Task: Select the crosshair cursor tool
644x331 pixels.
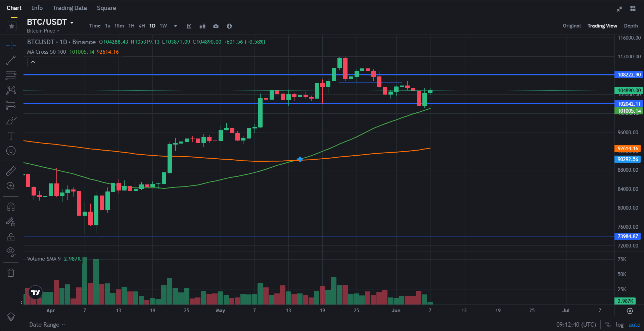Action: tap(11, 45)
